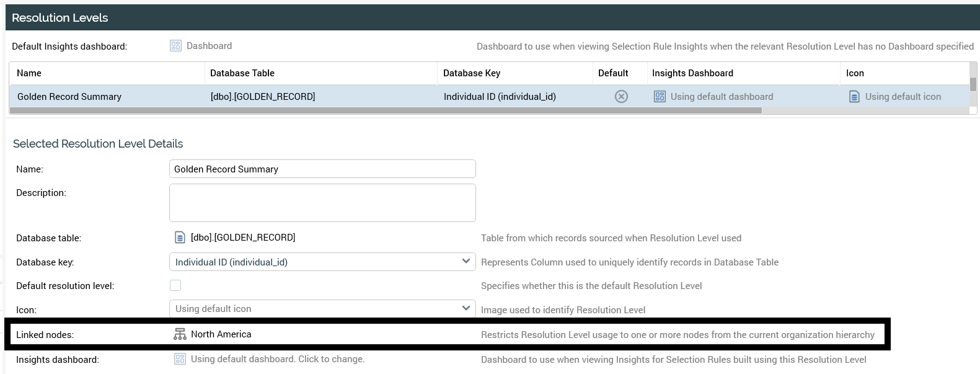Screen dimensions: 980x374
Task: Click the Database Table column header
Action: [x=242, y=73]
